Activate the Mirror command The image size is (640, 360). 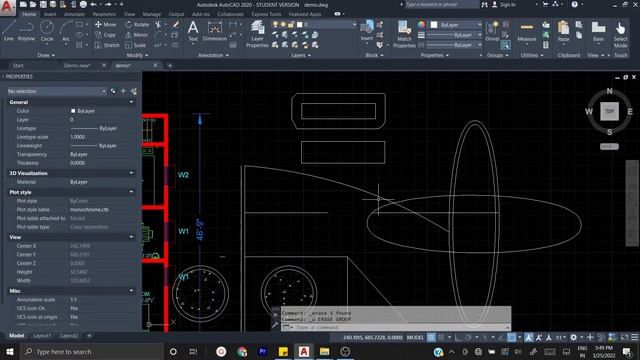[137, 35]
